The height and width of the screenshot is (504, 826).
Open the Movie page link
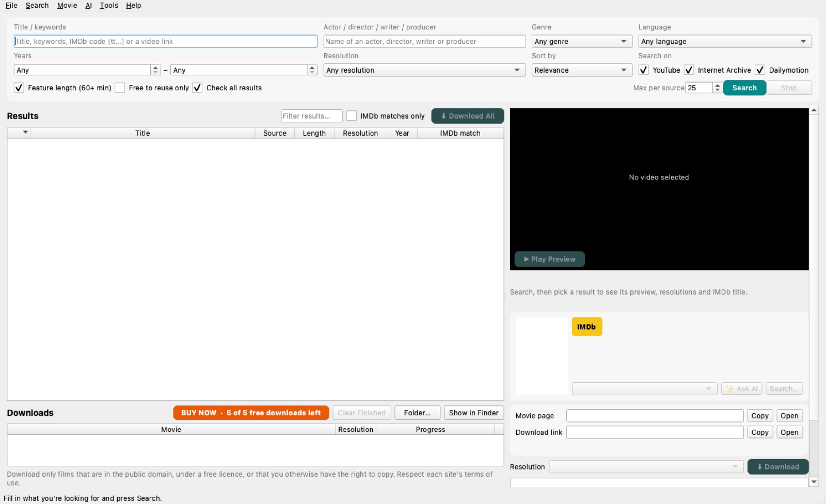coord(789,416)
